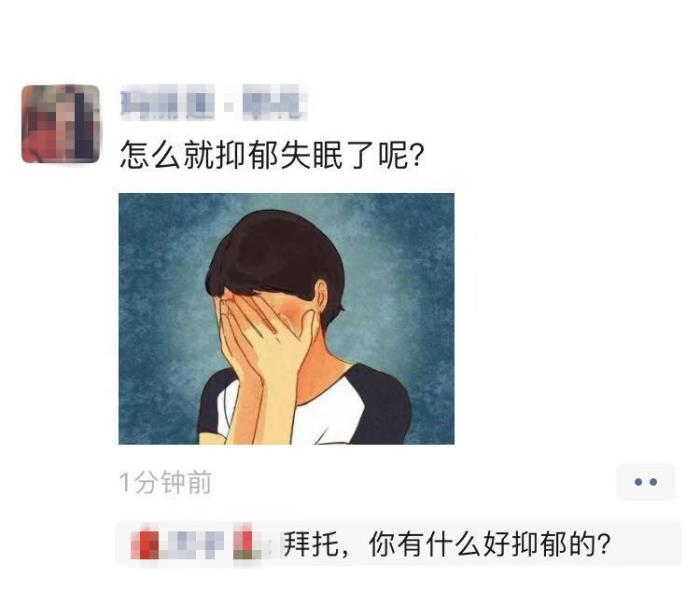Image resolution: width=700 pixels, height=592 pixels.
Task: Select the post text 怎么就抑郁失眠了呢?
Action: 271,155
